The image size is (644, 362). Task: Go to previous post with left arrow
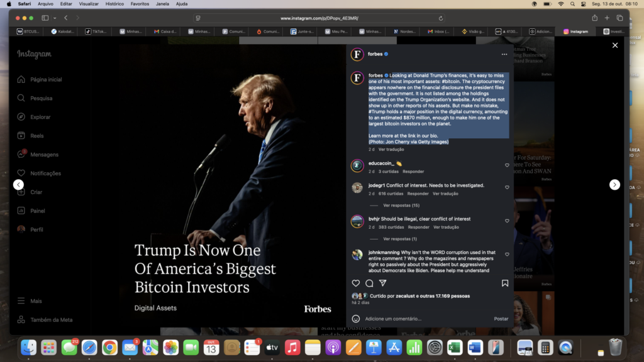[x=18, y=185]
